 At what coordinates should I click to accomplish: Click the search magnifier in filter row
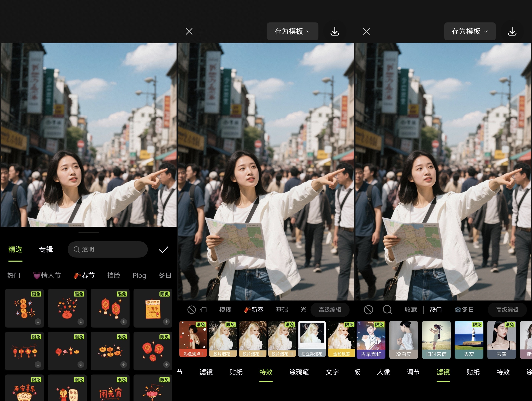[x=387, y=310]
